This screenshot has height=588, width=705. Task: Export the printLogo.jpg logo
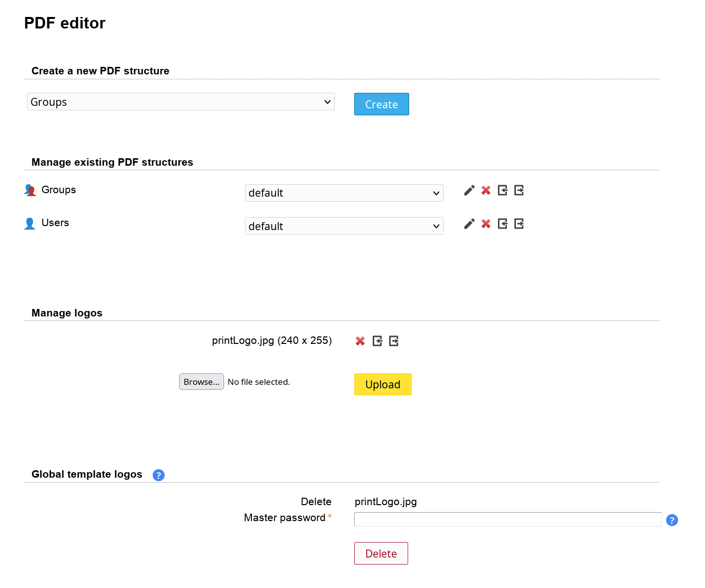[394, 341]
